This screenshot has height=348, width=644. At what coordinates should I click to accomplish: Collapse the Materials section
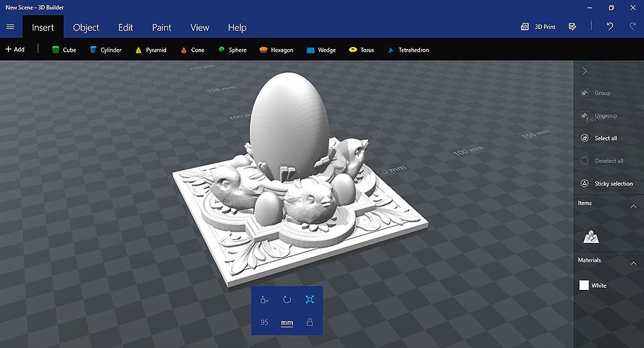pos(633,263)
